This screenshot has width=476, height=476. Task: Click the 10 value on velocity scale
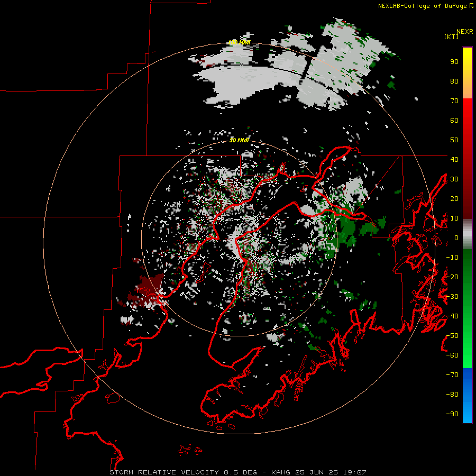tap(454, 218)
